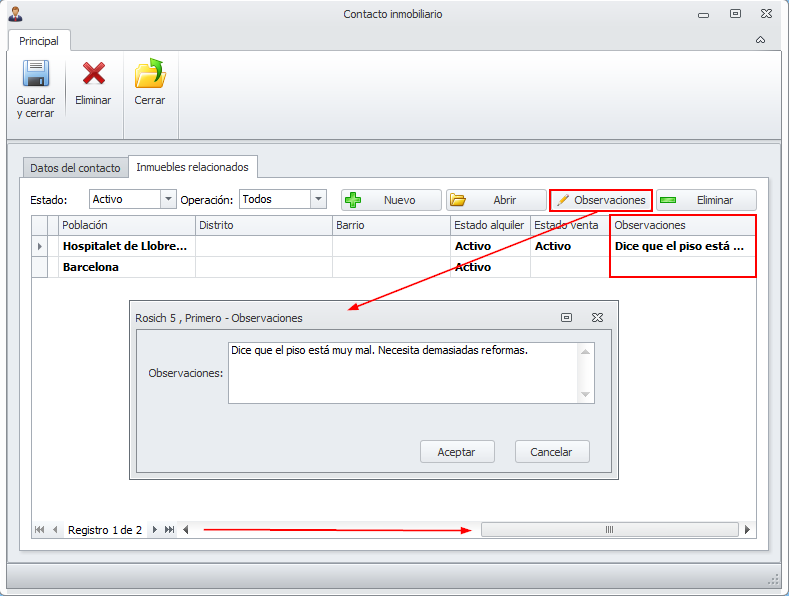This screenshot has width=790, height=597.
Task: Click in the Observaciones text area of dialog
Action: [x=403, y=373]
